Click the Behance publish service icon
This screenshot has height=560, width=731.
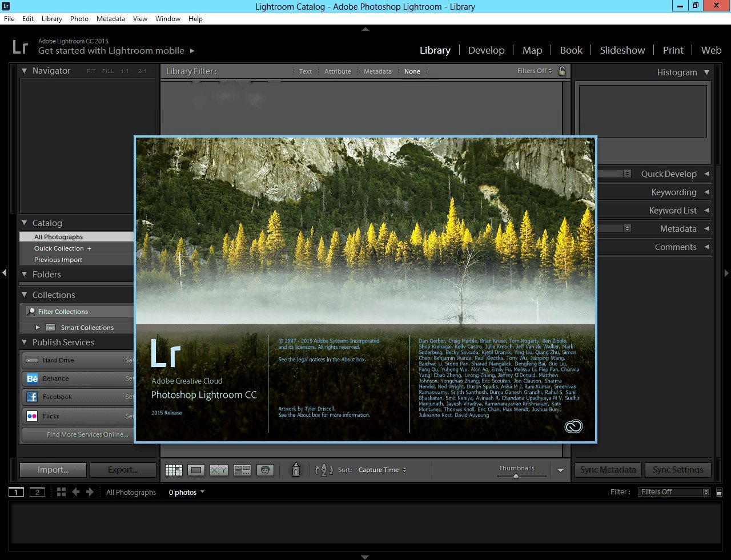point(33,378)
